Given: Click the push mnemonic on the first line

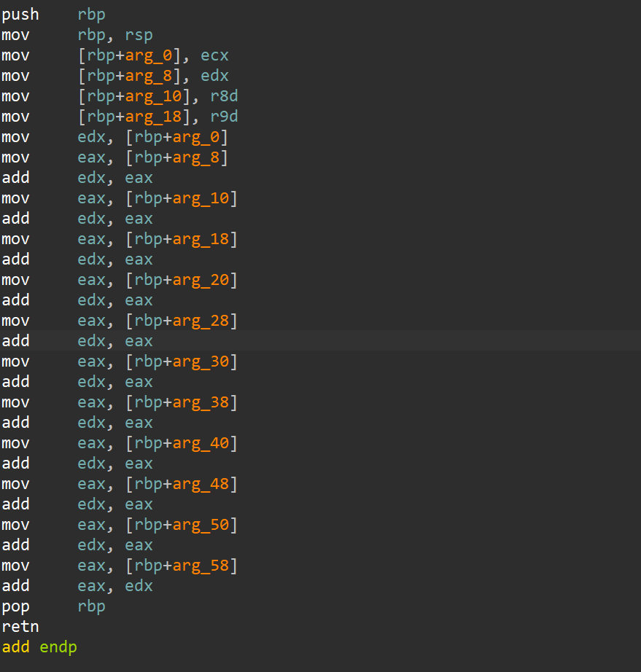Looking at the screenshot, I should tap(20, 15).
